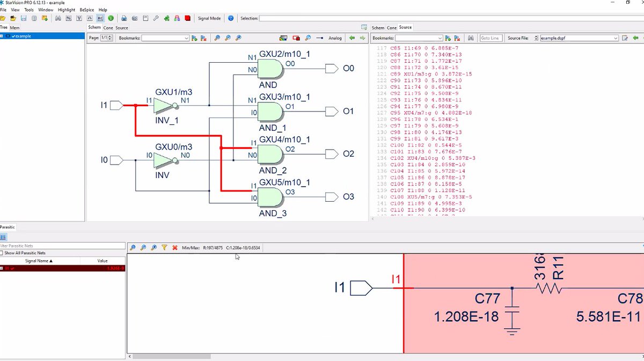Open the Help menu

[x=103, y=10]
